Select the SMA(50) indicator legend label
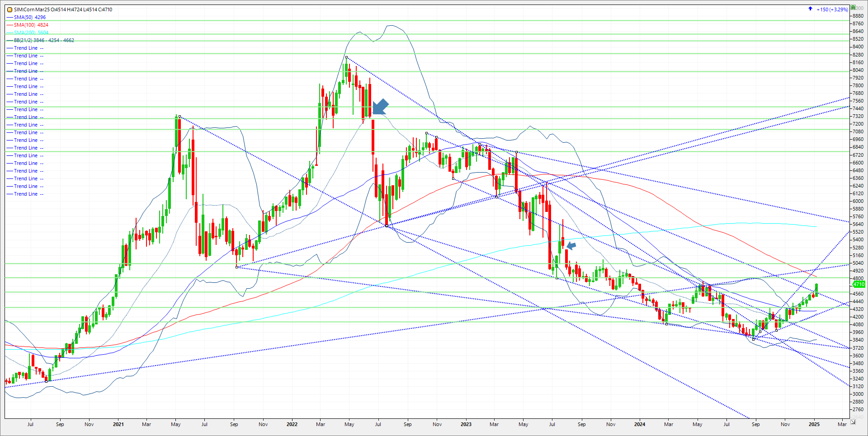This screenshot has height=436, width=868. pyautogui.click(x=29, y=17)
